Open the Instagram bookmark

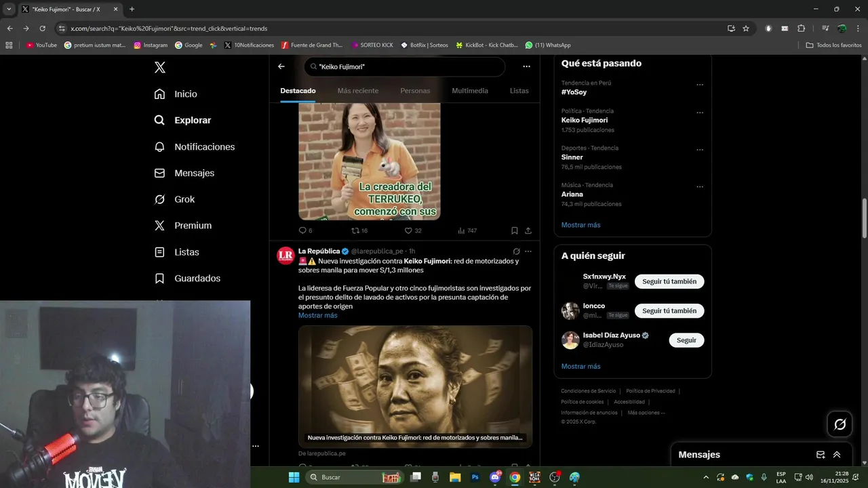(151, 45)
